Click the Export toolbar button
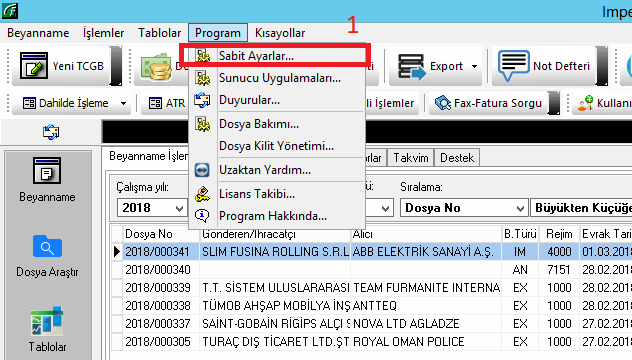632x360 pixels. [435, 66]
